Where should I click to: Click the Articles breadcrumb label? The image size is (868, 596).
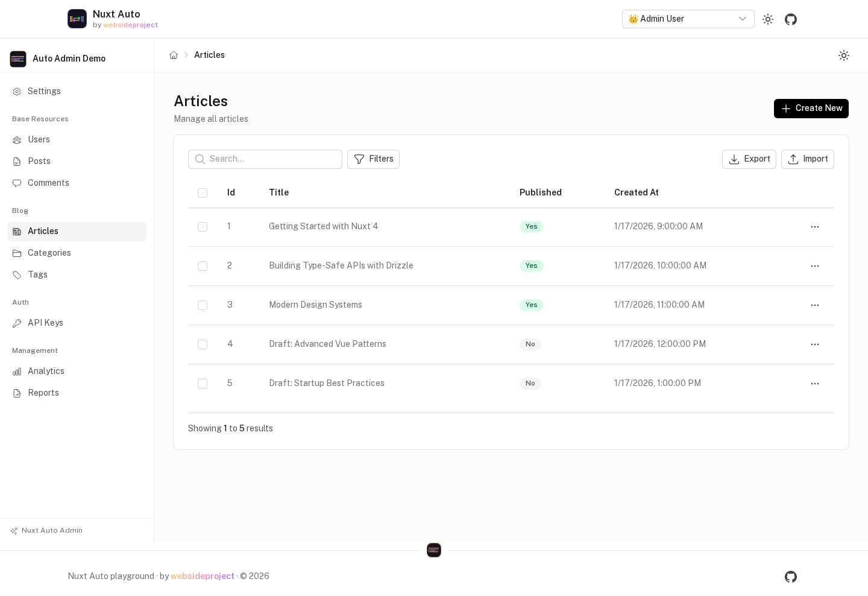coord(209,55)
